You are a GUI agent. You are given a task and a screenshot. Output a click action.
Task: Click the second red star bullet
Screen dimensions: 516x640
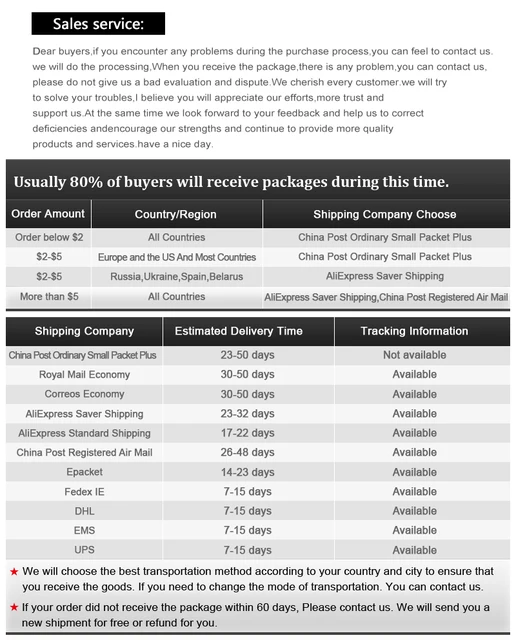14,607
